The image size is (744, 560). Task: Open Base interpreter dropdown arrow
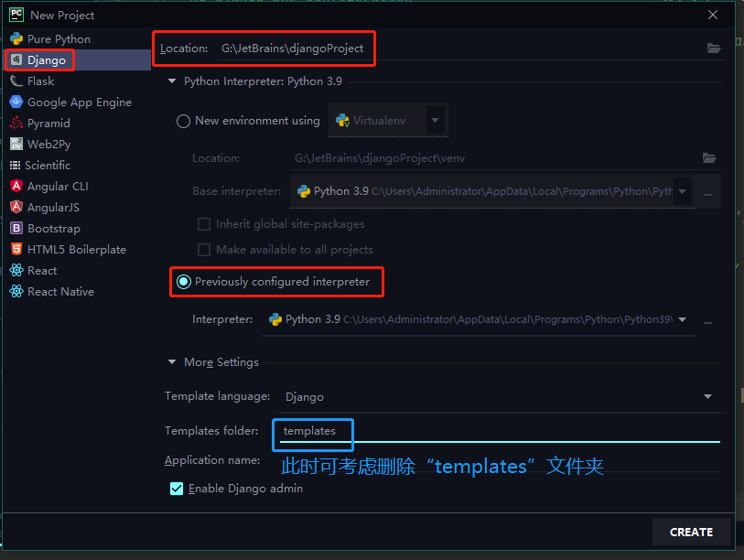(683, 192)
